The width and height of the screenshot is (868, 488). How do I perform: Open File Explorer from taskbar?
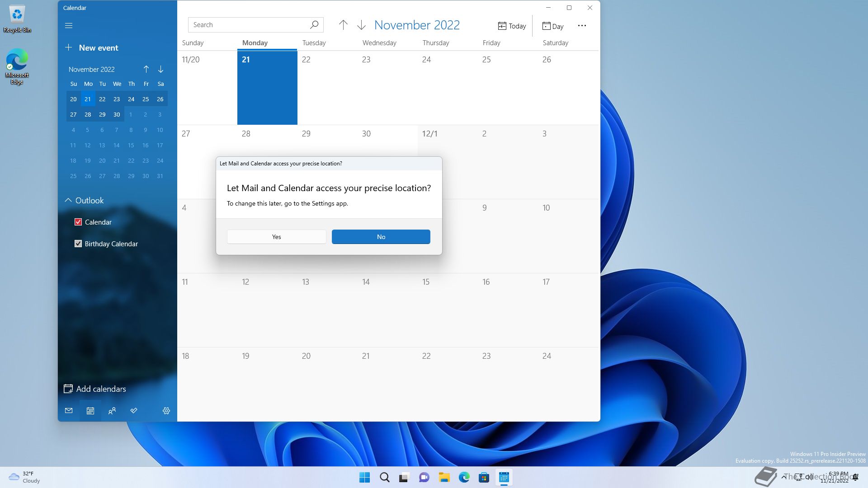pos(444,477)
